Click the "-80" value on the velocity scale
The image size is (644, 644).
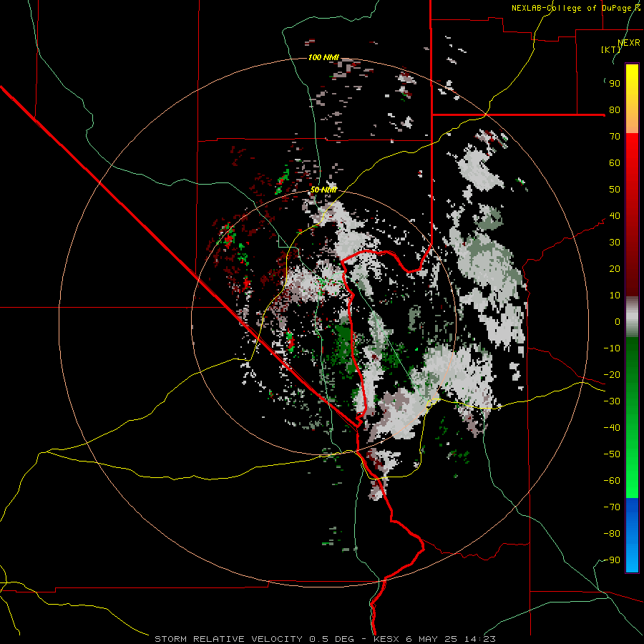coord(612,534)
